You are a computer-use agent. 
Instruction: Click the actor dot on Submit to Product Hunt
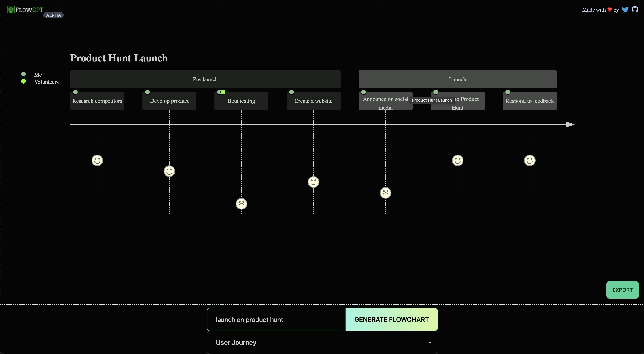pyautogui.click(x=436, y=92)
